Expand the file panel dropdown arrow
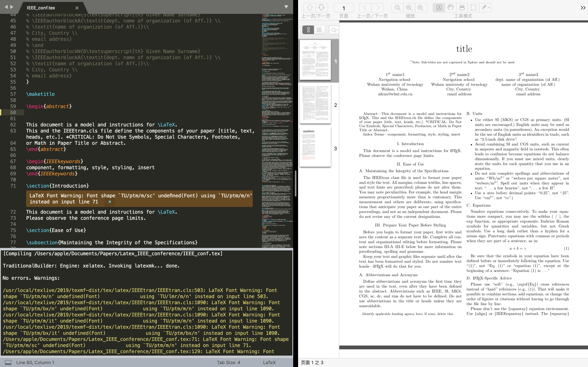This screenshot has width=588, height=367. [x=286, y=7]
